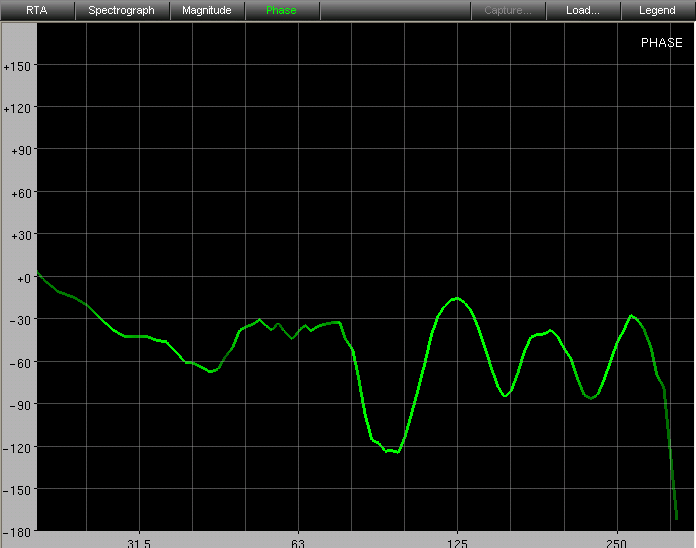The height and width of the screenshot is (548, 696).
Task: Click the +30 phase axis label
Action: point(21,236)
